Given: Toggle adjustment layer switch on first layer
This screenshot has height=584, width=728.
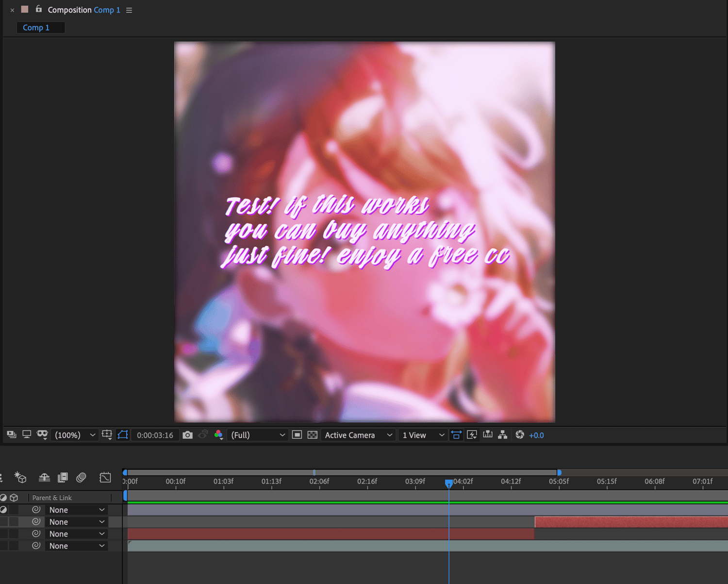Looking at the screenshot, I should point(3,510).
